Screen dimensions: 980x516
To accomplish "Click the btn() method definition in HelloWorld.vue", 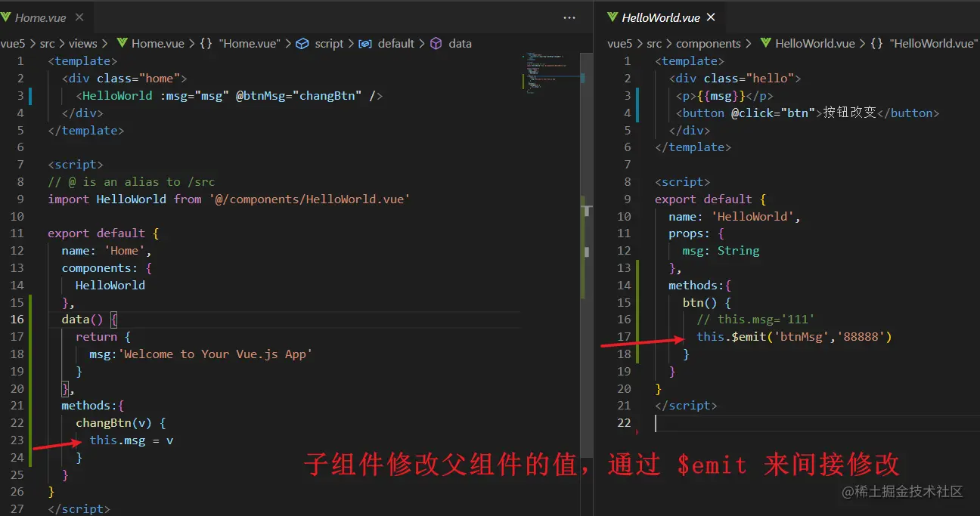I will 706,303.
